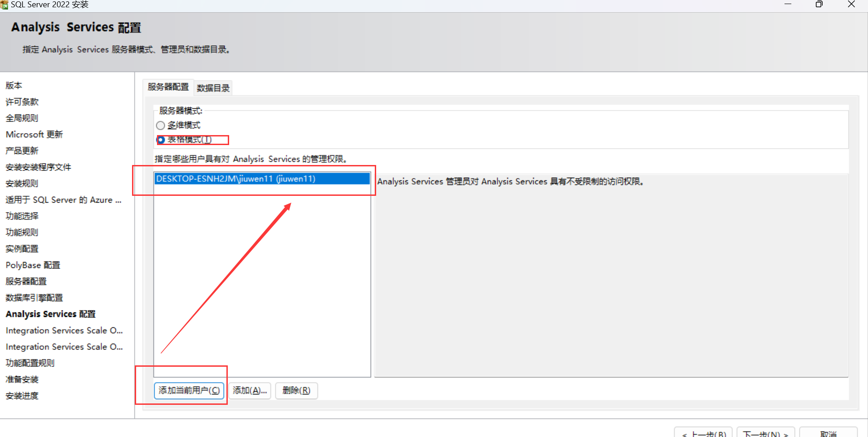Screen dimensions: 868x437
Task: Click the 删除(R) button
Action: [x=296, y=390]
